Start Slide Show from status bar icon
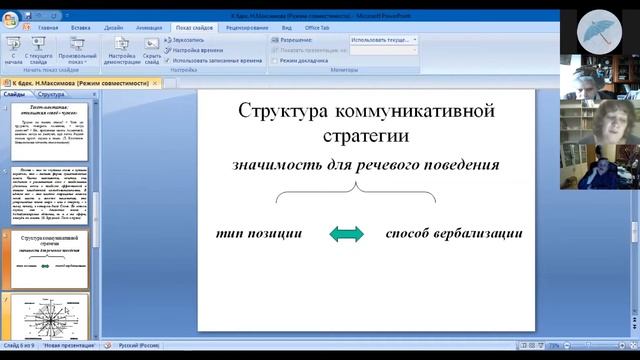Viewport: 640px width, 360px height. click(541, 346)
